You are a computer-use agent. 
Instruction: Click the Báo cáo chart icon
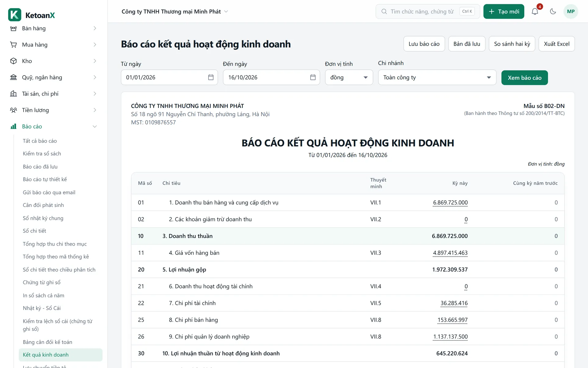13,126
